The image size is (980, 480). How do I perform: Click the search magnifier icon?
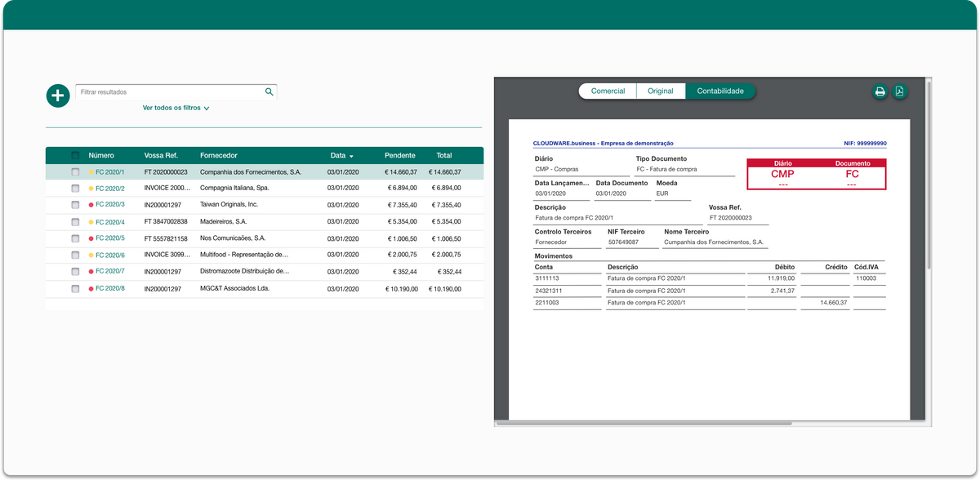point(269,92)
